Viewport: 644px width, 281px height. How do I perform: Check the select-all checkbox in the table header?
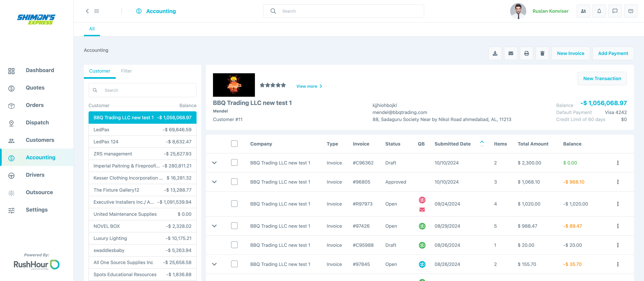[x=234, y=144]
